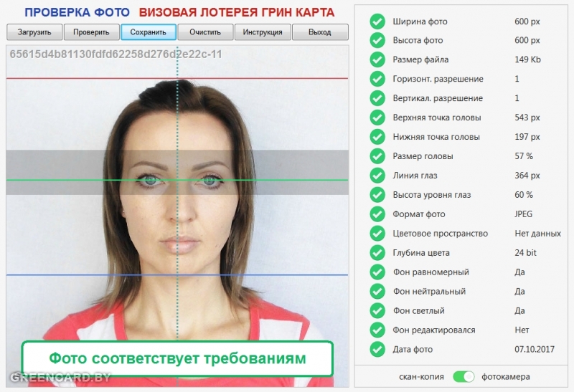Click the Сохранить button
This screenshot has height=392, width=574.
click(149, 32)
